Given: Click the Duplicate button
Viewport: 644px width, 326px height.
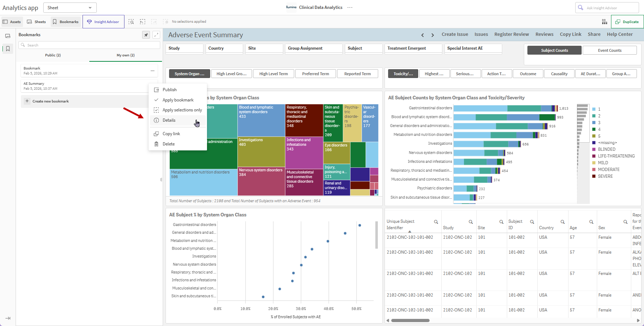Looking at the screenshot, I should point(627,22).
